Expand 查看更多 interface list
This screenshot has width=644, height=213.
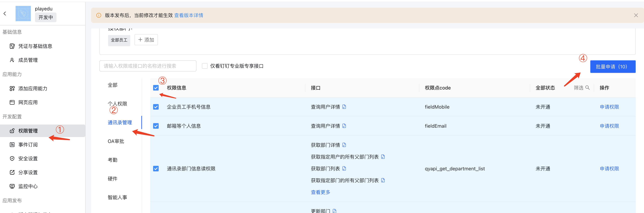point(320,192)
